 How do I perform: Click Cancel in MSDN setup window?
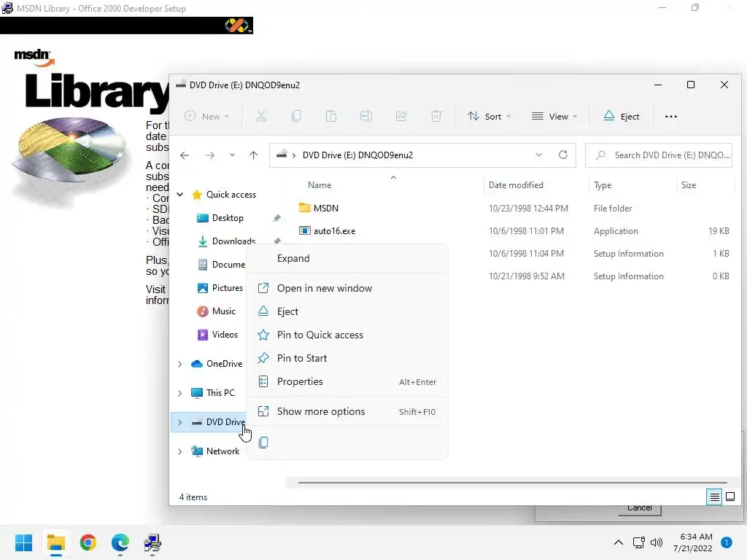pyautogui.click(x=639, y=508)
